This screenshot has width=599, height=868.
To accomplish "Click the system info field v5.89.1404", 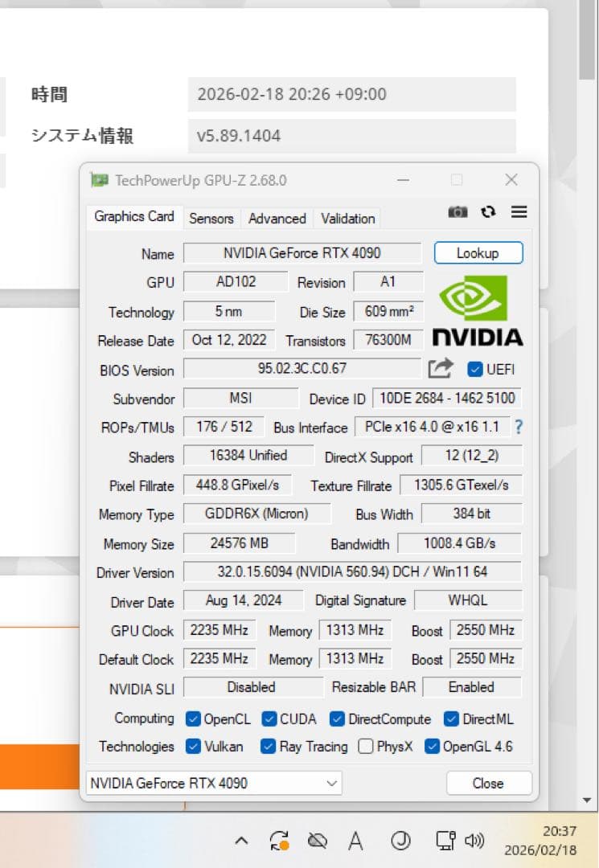I will coord(351,136).
